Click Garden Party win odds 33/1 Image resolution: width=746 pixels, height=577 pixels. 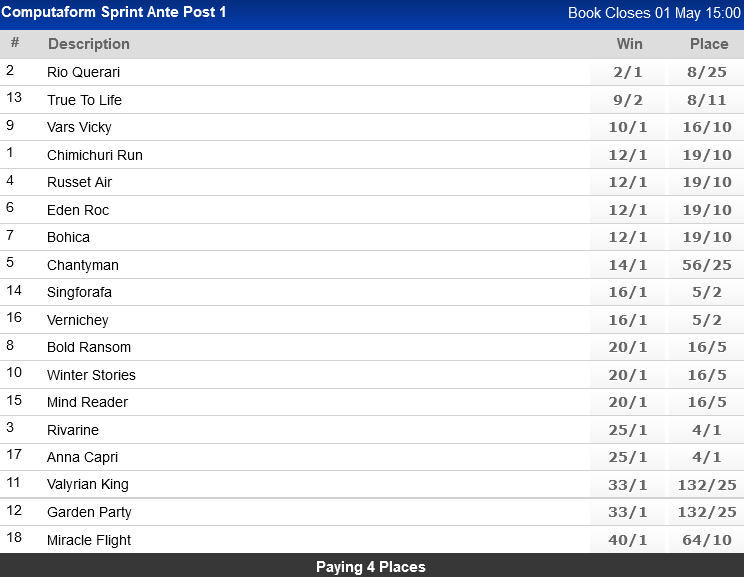pyautogui.click(x=629, y=512)
